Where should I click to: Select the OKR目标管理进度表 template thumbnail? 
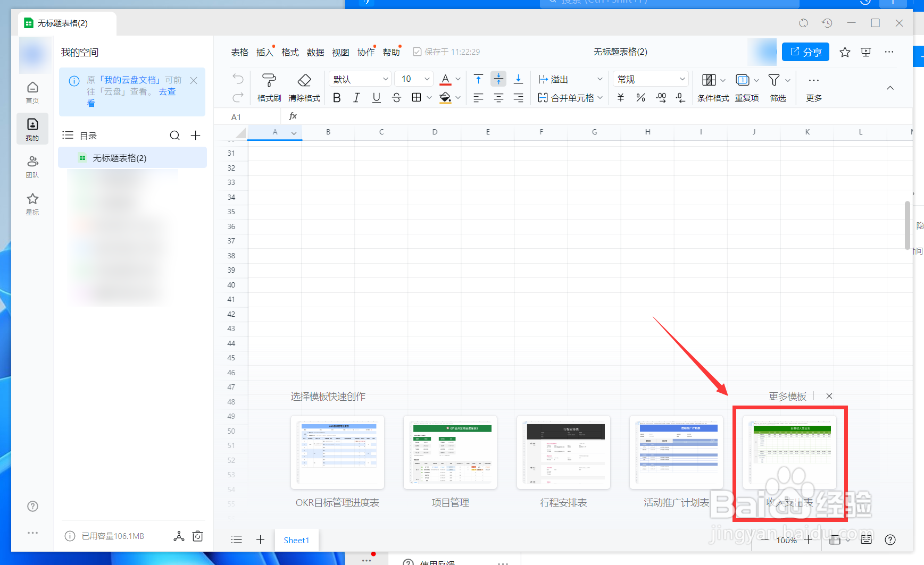[337, 452]
